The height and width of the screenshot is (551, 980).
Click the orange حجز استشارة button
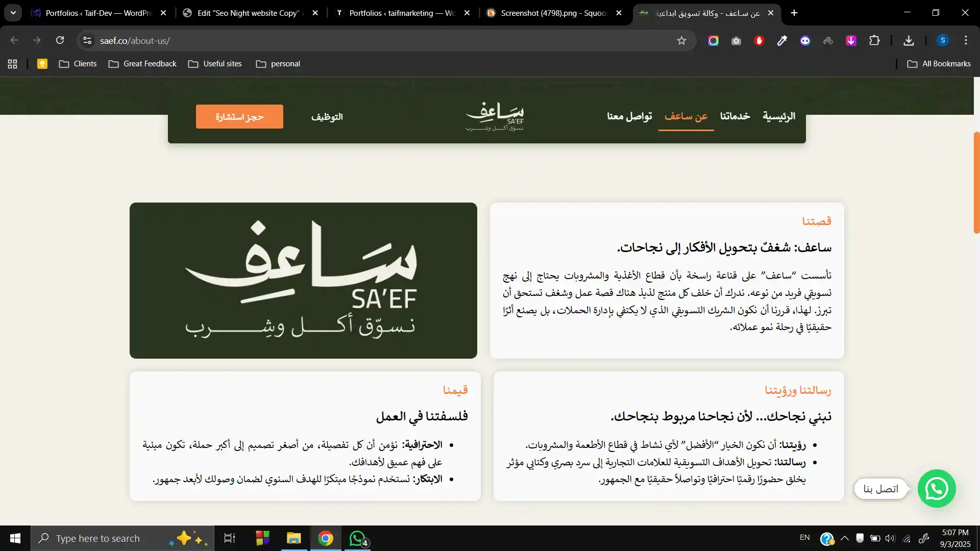point(239,116)
